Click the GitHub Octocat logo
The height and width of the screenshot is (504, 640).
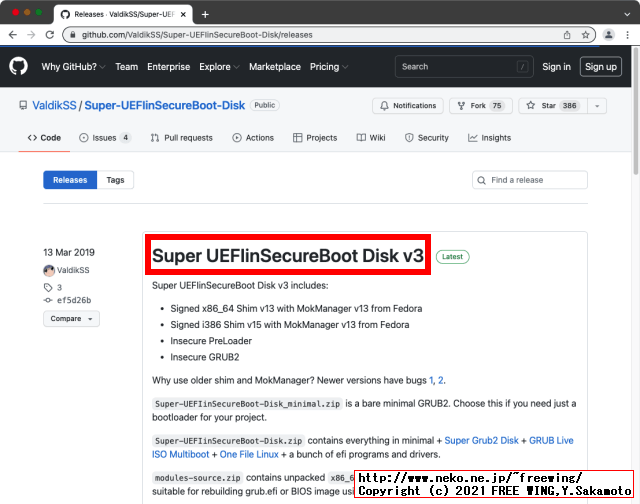tap(18, 67)
